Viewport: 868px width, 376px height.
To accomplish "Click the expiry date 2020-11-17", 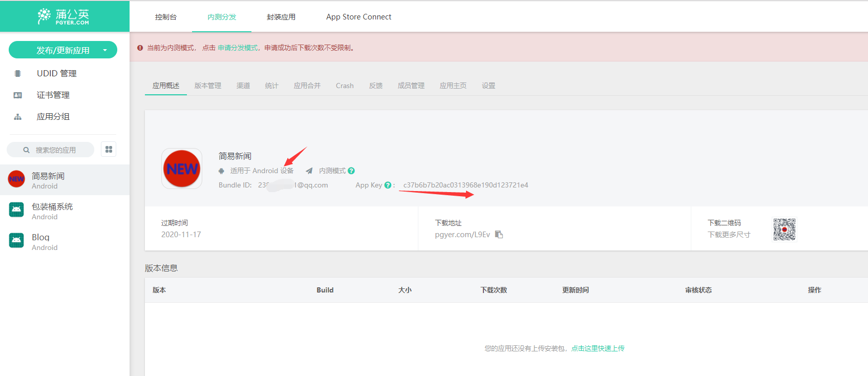I will [181, 235].
